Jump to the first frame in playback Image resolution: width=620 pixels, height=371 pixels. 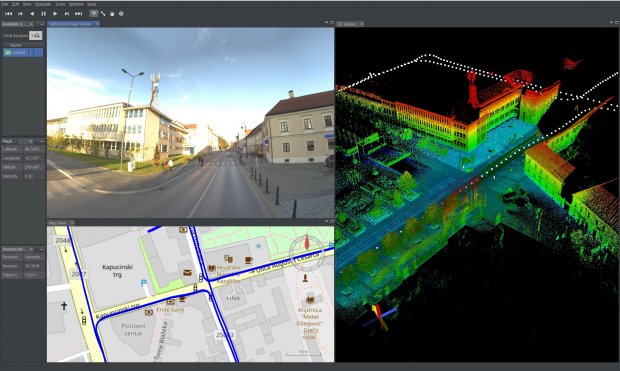(8, 14)
